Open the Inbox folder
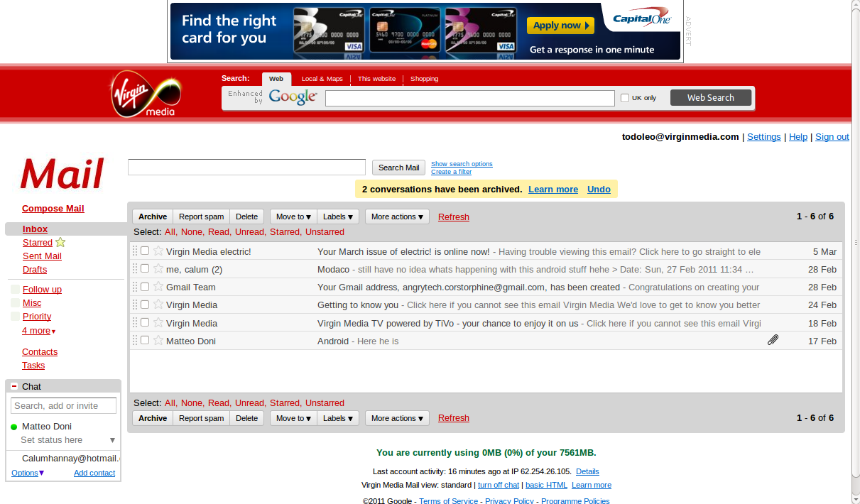This screenshot has height=504, width=860. [x=35, y=229]
